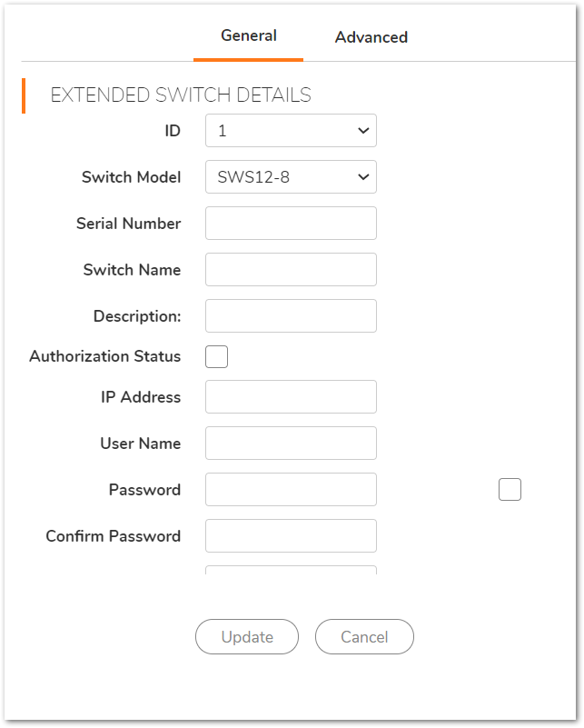The image size is (584, 728).
Task: Click into the IP Address field
Action: point(291,397)
